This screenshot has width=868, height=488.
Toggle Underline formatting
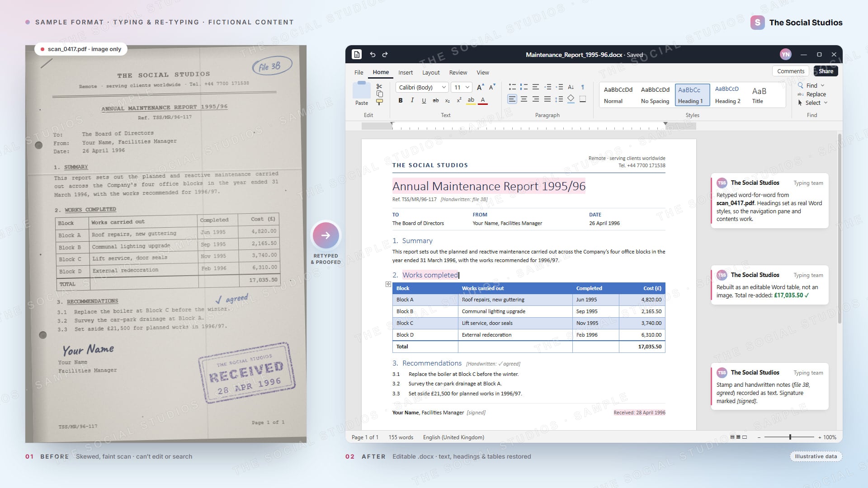tap(424, 100)
